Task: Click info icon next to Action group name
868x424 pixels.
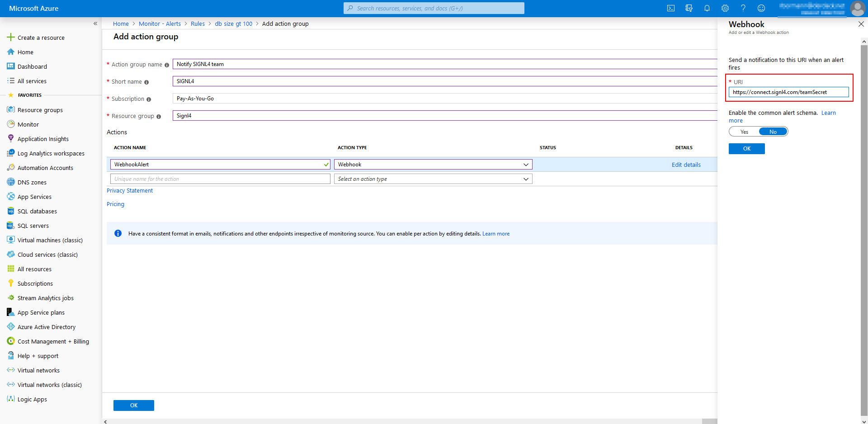Action: coord(167,65)
